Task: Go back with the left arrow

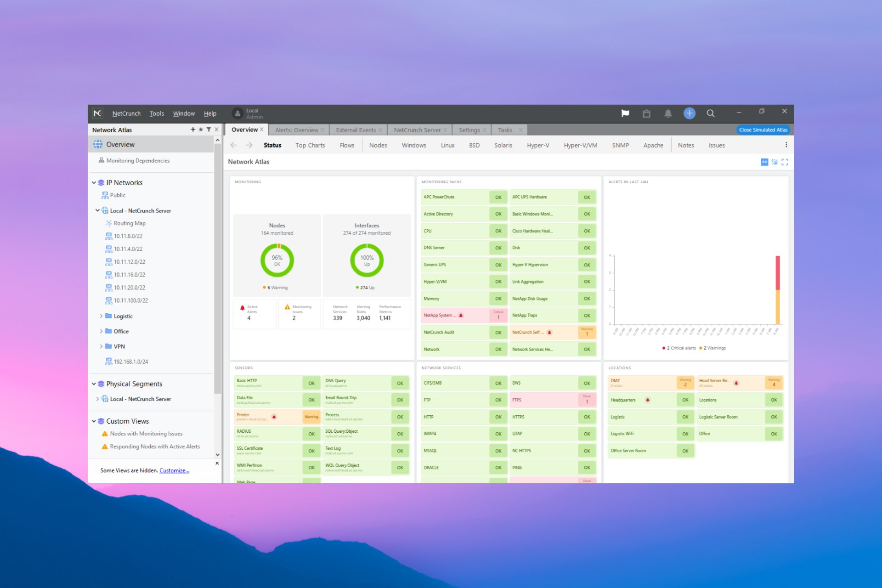Action: (x=234, y=145)
